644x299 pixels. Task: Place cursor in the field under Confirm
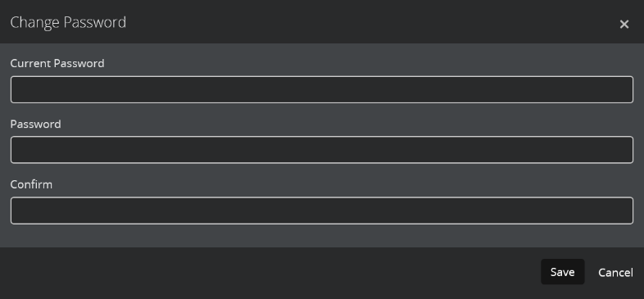pos(321,211)
